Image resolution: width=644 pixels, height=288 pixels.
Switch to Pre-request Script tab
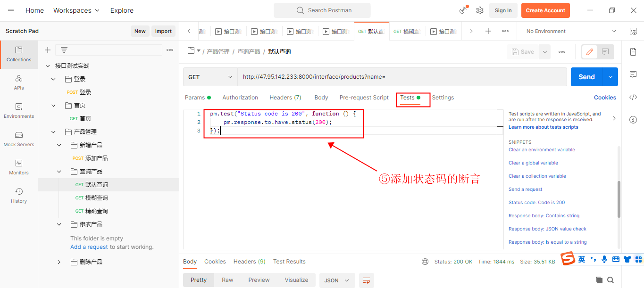click(364, 98)
